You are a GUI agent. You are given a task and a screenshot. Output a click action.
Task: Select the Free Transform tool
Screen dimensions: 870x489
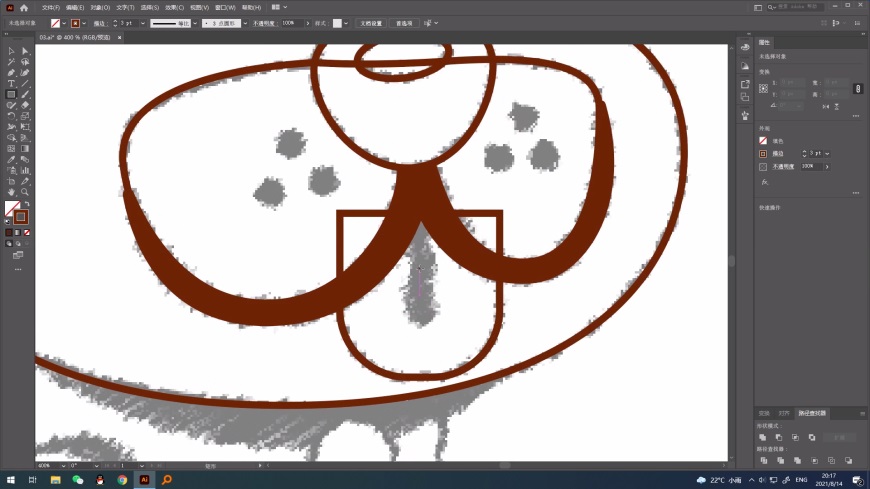(25, 127)
